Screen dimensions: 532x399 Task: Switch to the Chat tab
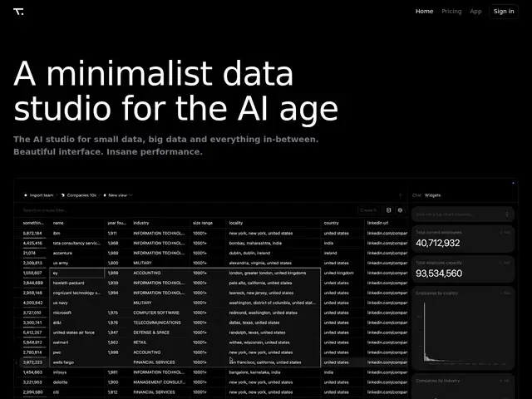(416, 195)
